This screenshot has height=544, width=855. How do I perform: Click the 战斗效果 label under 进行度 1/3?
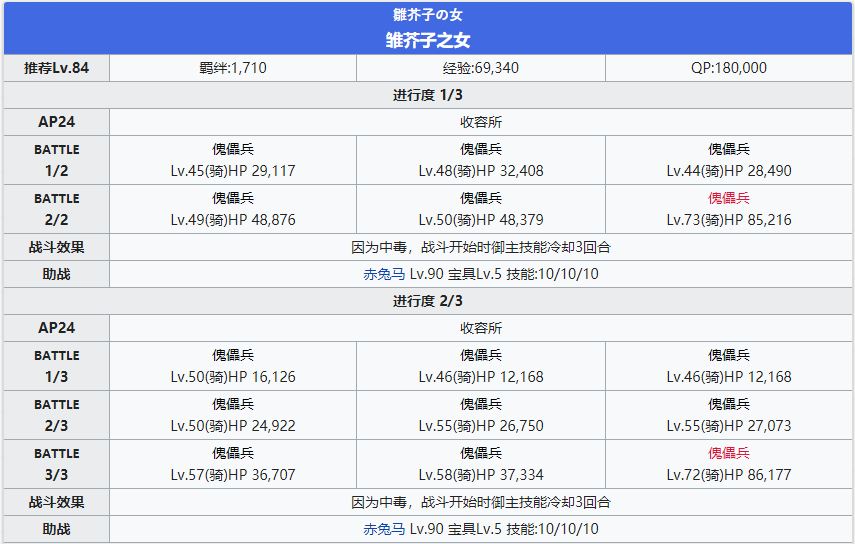56,247
